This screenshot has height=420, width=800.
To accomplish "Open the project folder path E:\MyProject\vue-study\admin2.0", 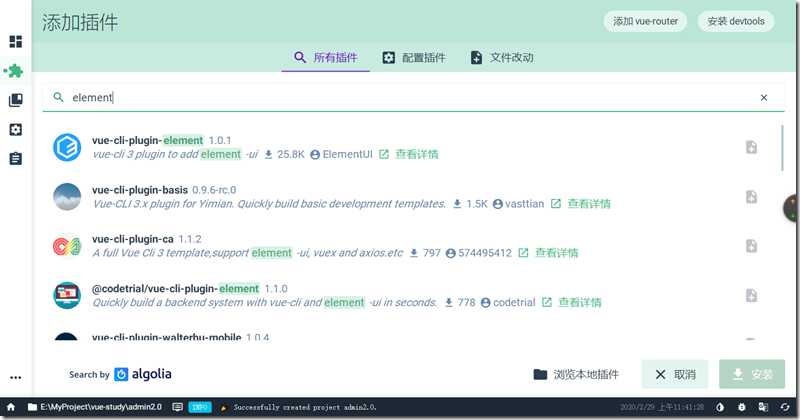I will (95, 407).
